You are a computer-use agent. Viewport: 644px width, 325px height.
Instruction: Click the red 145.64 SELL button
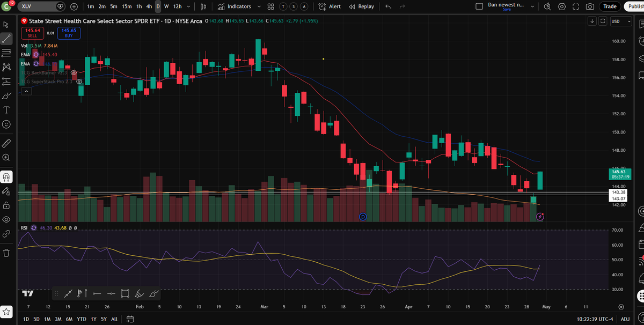32,33
